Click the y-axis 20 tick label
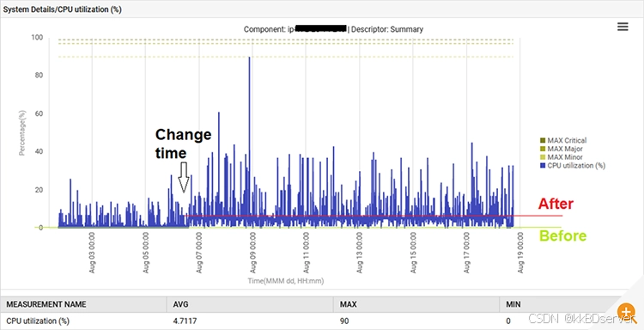This screenshot has height=330, width=644. click(x=39, y=190)
